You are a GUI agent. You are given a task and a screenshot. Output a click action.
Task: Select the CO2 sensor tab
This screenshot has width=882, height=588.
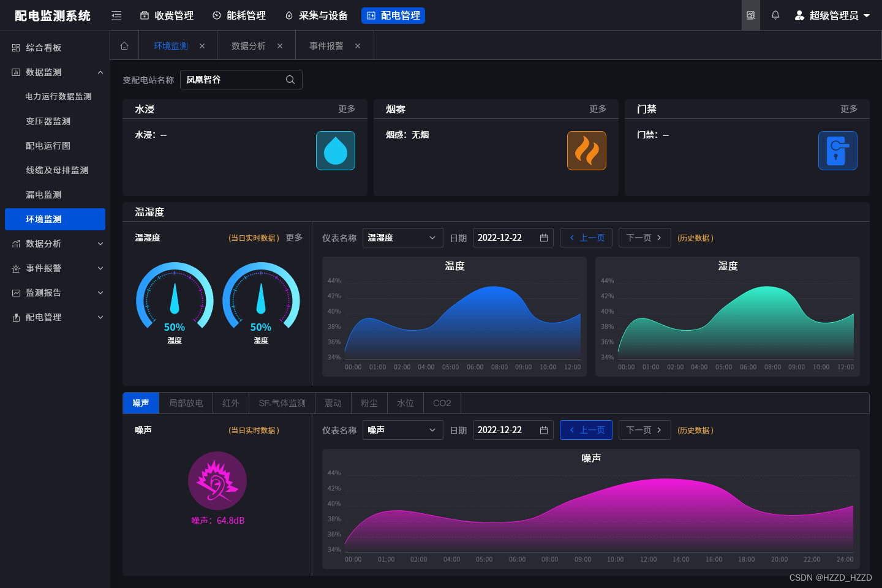point(442,403)
